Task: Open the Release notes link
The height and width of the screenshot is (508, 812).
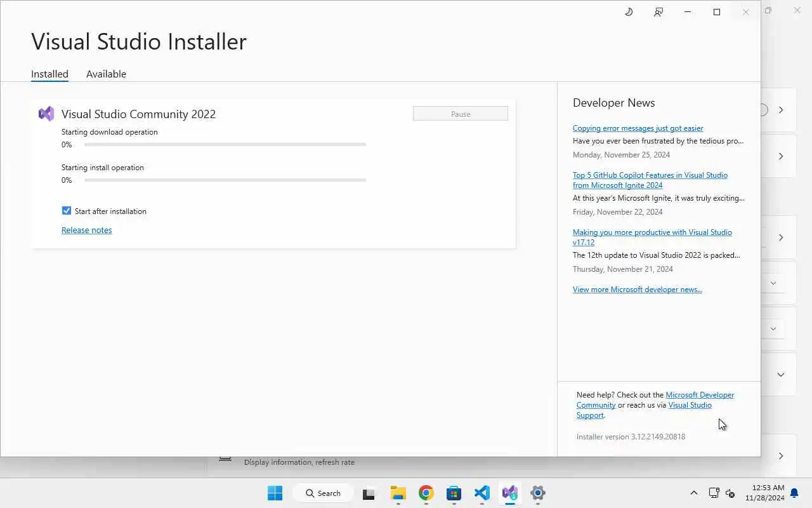Action: [x=86, y=230]
